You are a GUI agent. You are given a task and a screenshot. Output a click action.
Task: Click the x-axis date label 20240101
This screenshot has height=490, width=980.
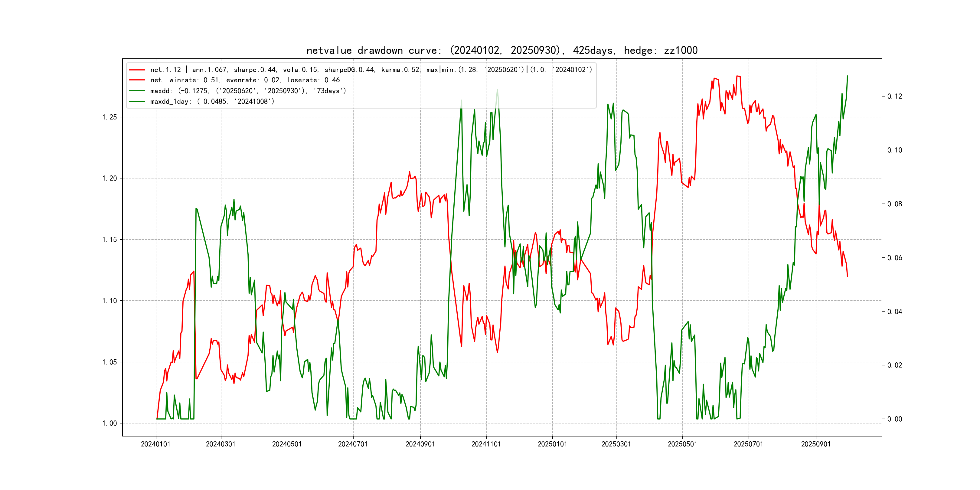click(155, 444)
